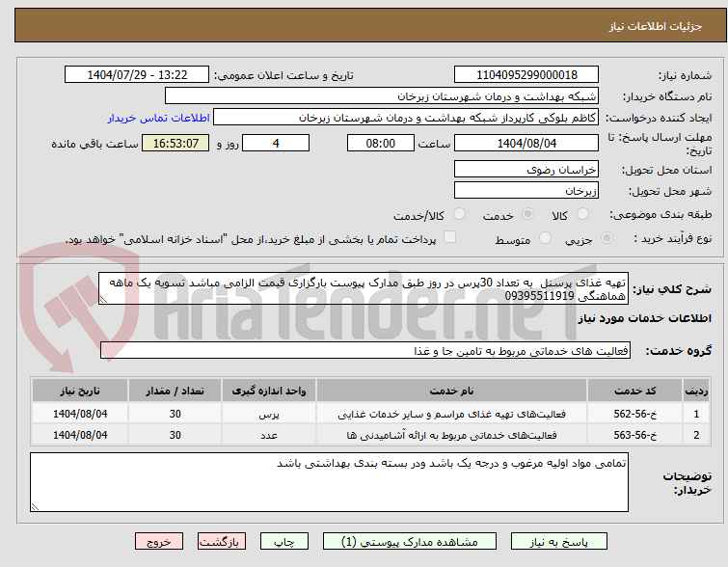This screenshot has width=728, height=567.
Task: Click service code خ-56-563 cell
Action: [634, 435]
